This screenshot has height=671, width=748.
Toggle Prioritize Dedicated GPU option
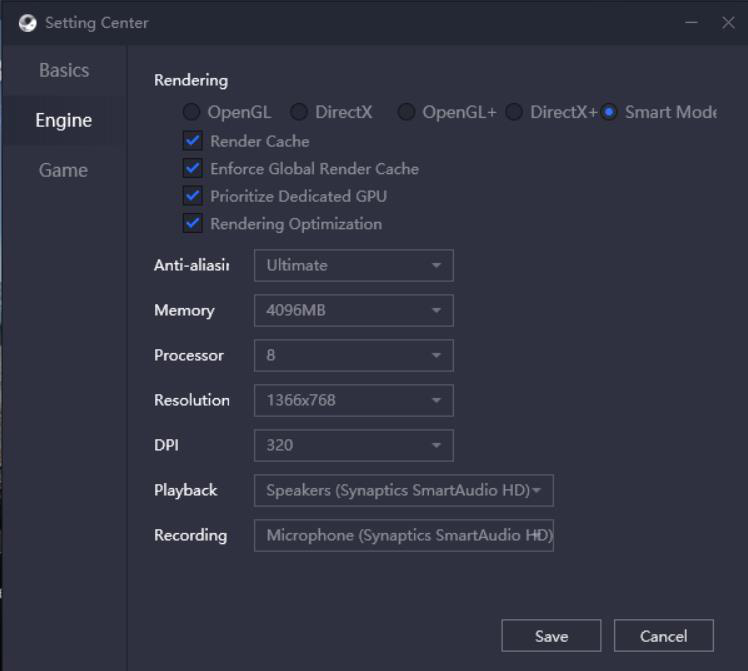click(193, 196)
